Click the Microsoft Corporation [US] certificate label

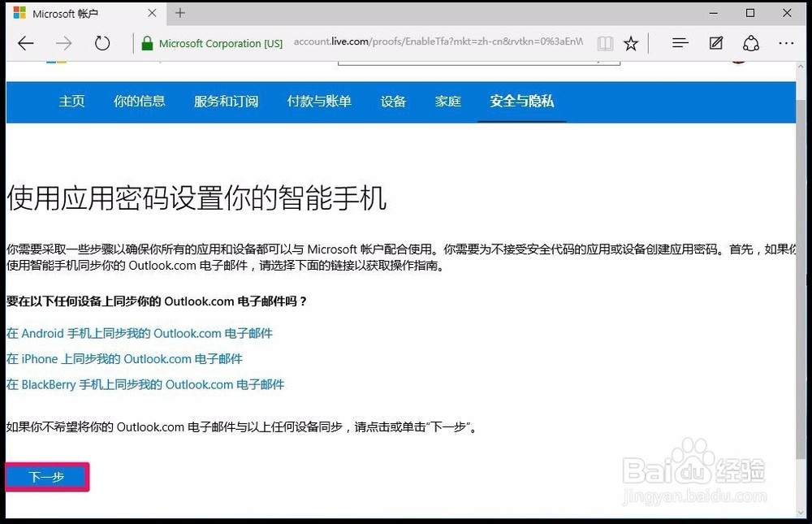(x=221, y=44)
